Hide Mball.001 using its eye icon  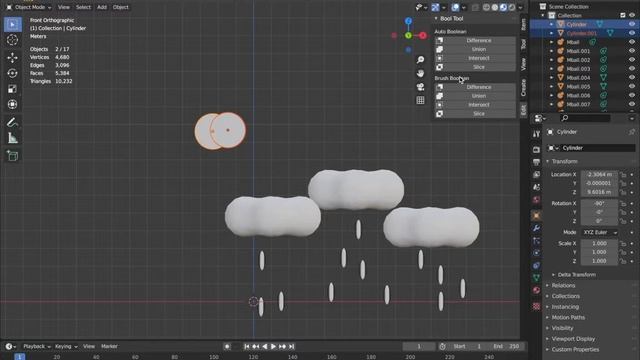(x=632, y=51)
